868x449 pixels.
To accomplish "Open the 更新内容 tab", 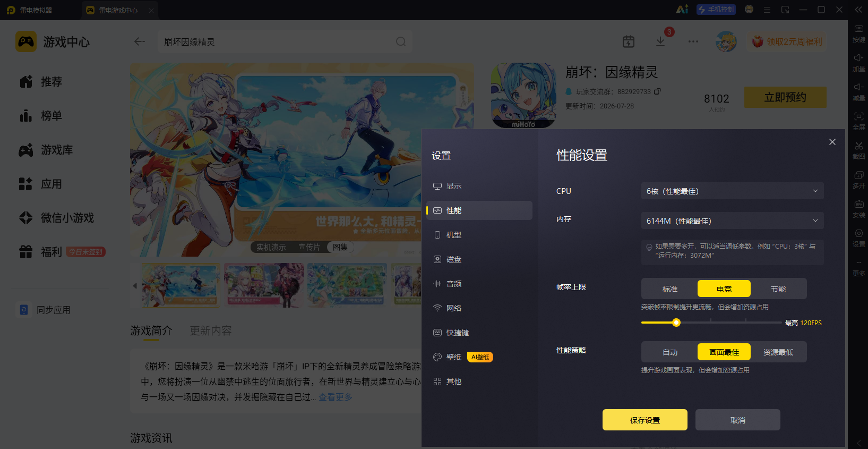I will click(x=211, y=331).
